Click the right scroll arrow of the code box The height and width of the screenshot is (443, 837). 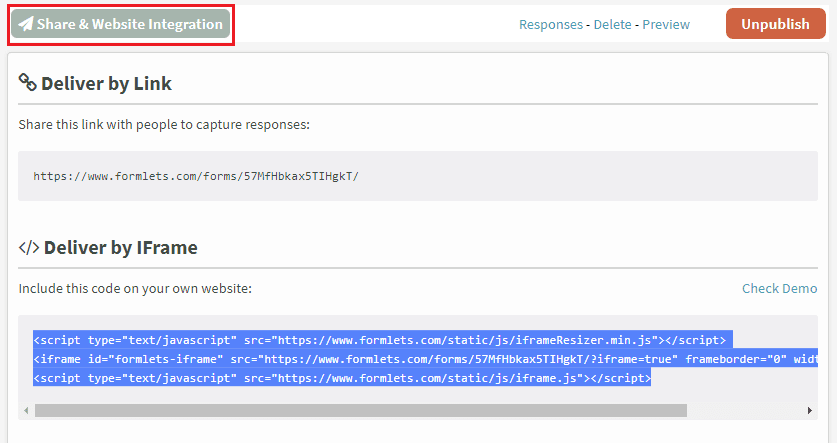810,410
